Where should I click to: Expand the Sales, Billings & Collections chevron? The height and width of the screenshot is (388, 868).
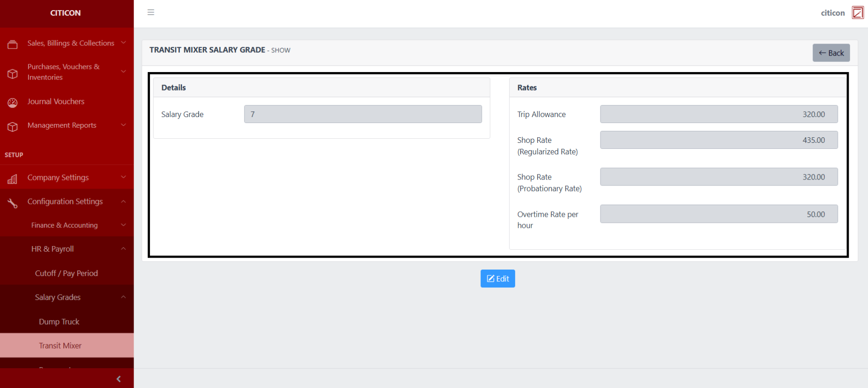click(x=123, y=43)
